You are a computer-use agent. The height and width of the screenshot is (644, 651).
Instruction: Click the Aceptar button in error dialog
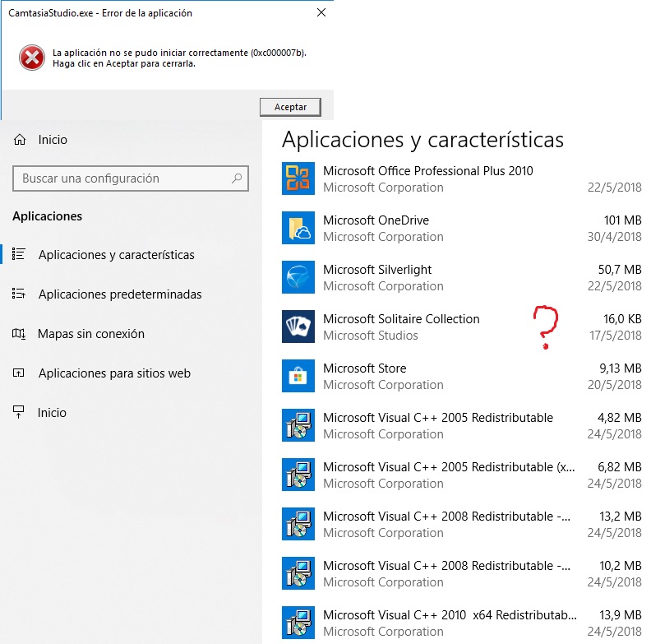pyautogui.click(x=290, y=107)
